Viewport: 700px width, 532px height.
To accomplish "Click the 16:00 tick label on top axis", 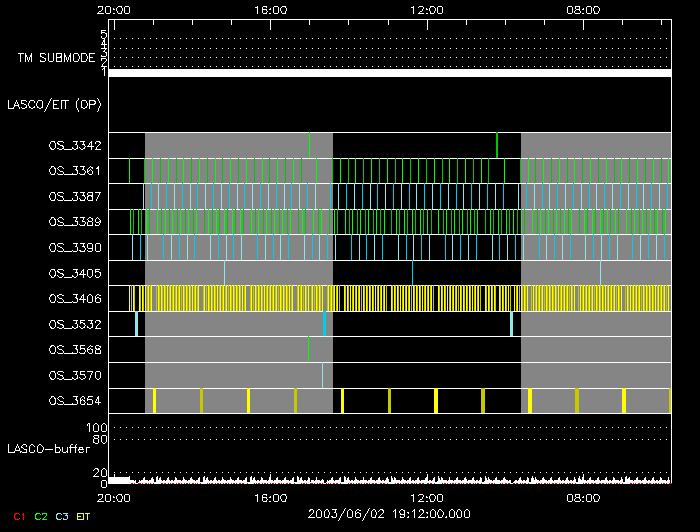I will (x=271, y=9).
